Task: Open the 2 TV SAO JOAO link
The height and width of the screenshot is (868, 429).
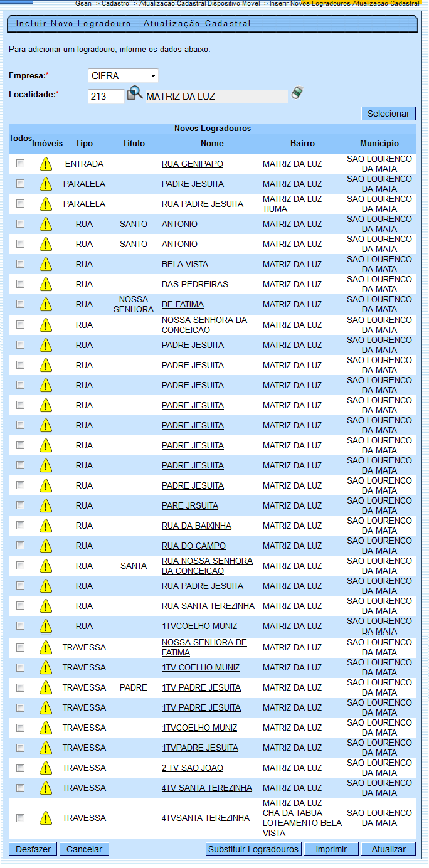Action: tap(193, 768)
